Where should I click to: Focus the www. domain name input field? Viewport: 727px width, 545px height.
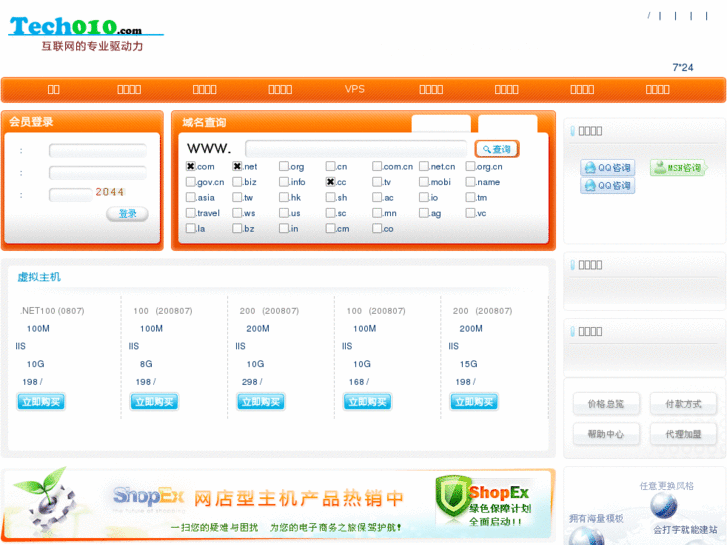(356, 149)
